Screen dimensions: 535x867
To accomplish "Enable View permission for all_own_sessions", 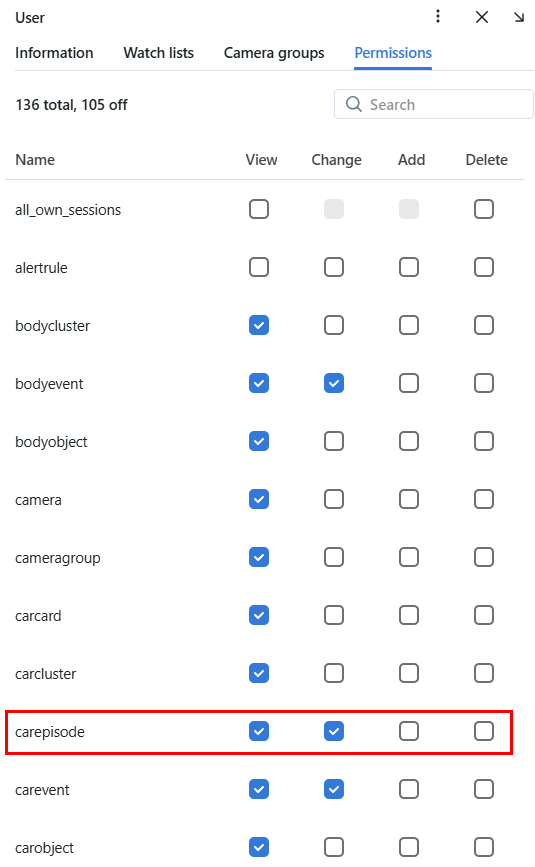I will [259, 210].
